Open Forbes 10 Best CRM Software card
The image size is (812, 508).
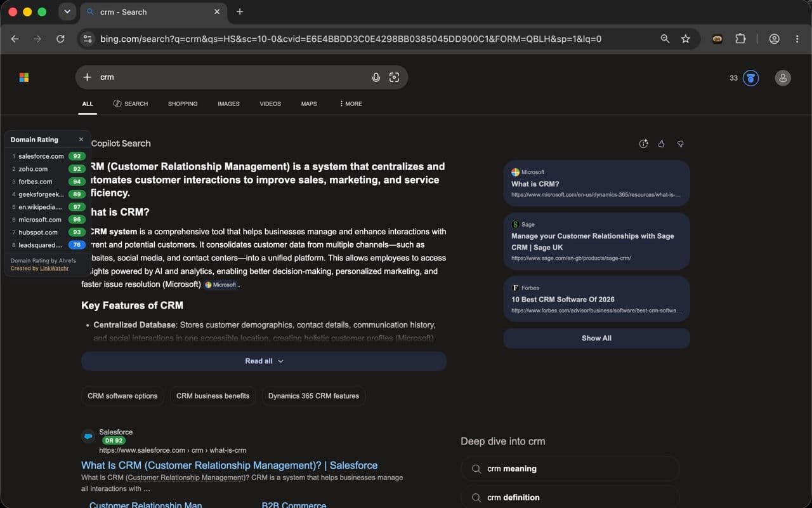tap(596, 299)
